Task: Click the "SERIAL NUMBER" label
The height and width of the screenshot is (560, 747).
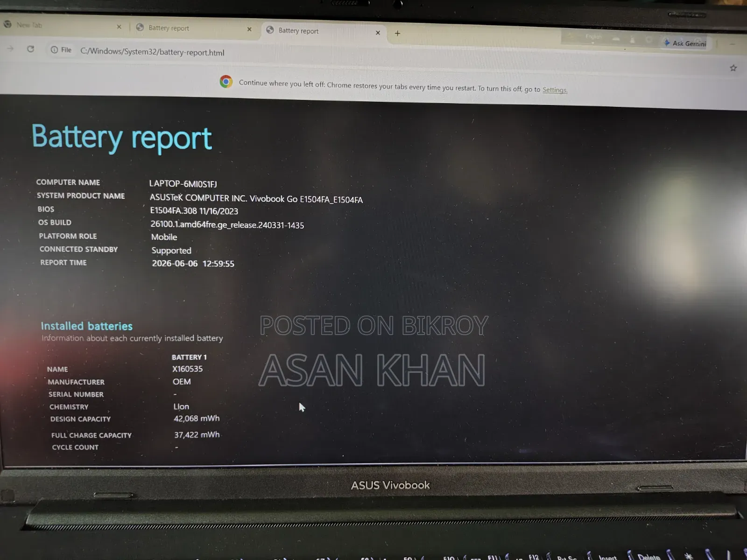Action: tap(76, 394)
